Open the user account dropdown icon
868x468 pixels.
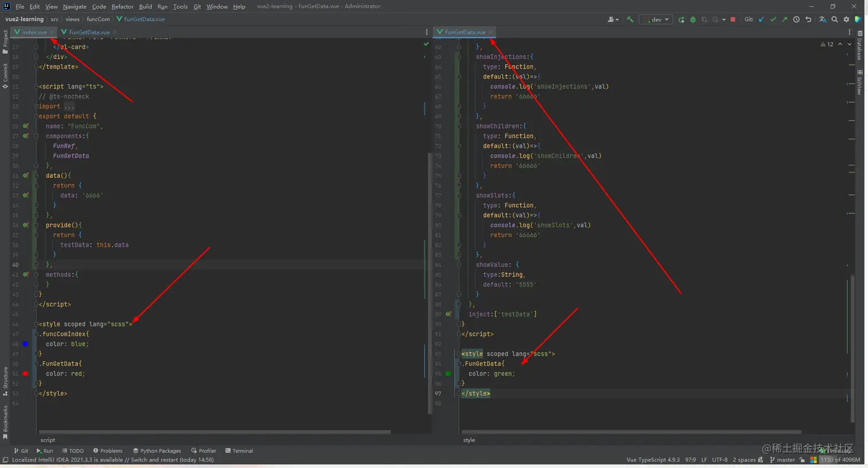[613, 19]
